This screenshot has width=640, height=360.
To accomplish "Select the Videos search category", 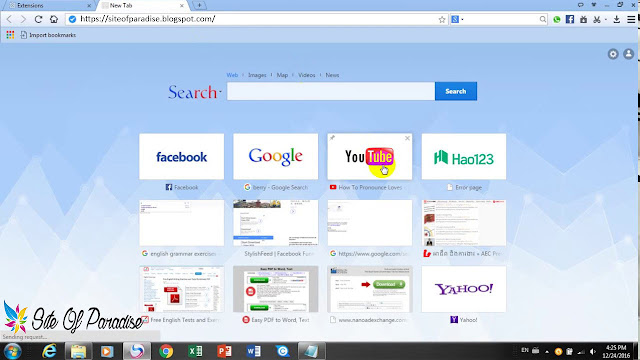I will point(307,75).
